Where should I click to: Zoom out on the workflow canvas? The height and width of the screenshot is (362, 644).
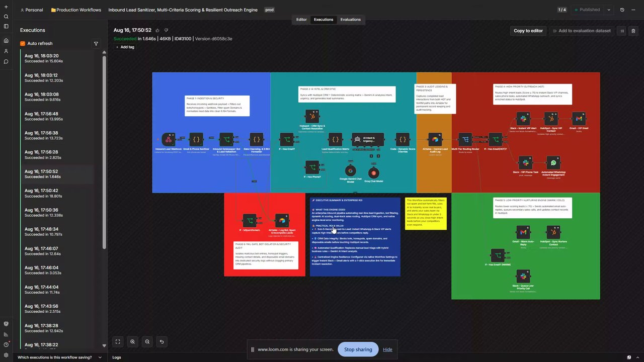coord(147,341)
